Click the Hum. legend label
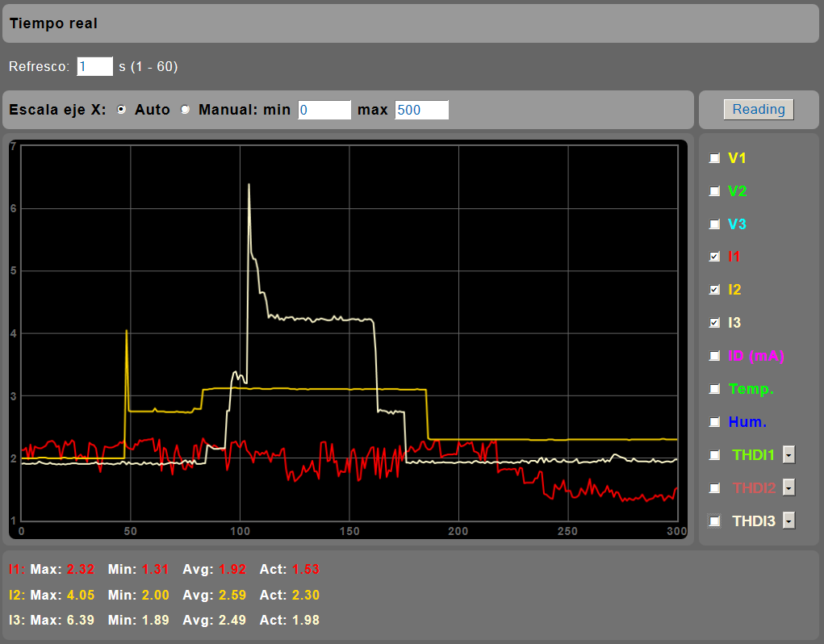Image resolution: width=824 pixels, height=644 pixels. [747, 422]
